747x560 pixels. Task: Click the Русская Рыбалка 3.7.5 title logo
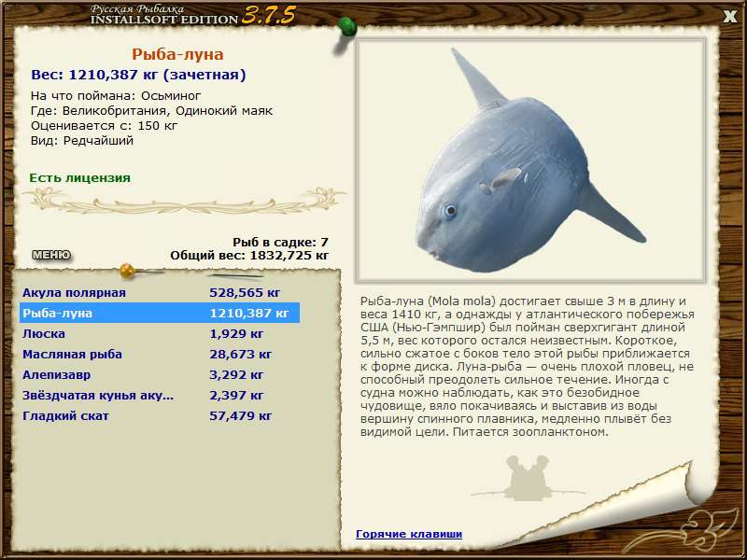(x=193, y=15)
